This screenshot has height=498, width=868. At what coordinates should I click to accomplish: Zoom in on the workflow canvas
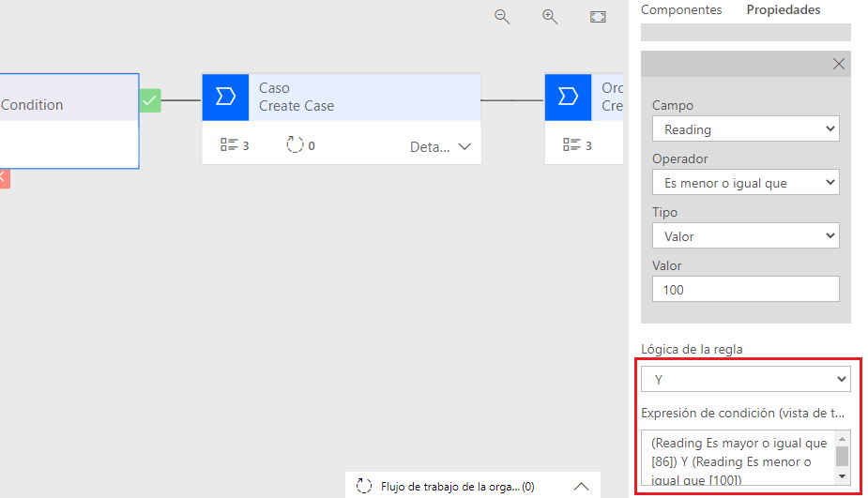click(550, 17)
